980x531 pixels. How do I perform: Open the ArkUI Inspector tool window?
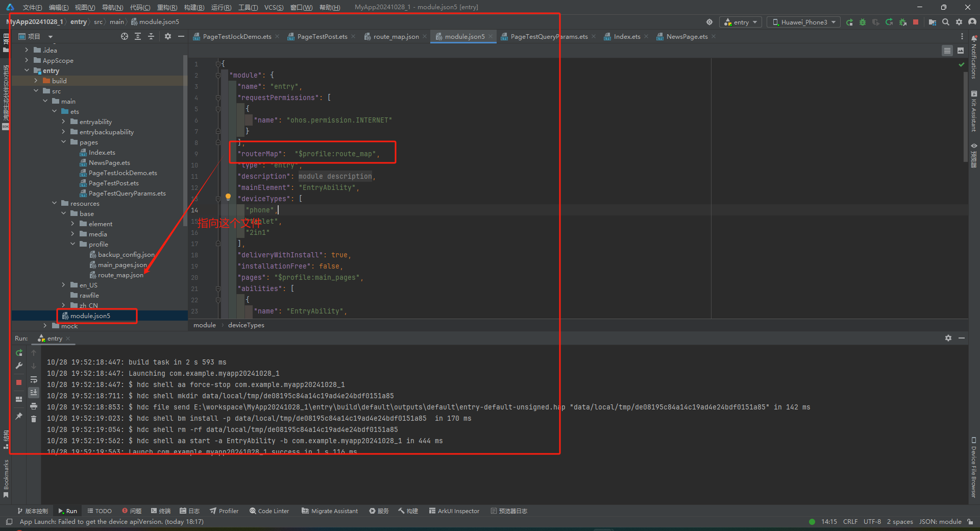[x=454, y=511]
